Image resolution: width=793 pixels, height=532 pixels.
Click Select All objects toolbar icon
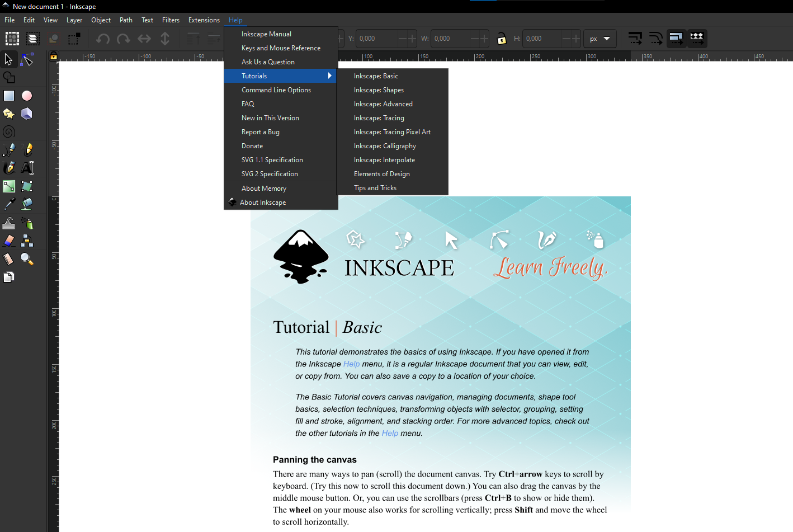click(x=12, y=39)
